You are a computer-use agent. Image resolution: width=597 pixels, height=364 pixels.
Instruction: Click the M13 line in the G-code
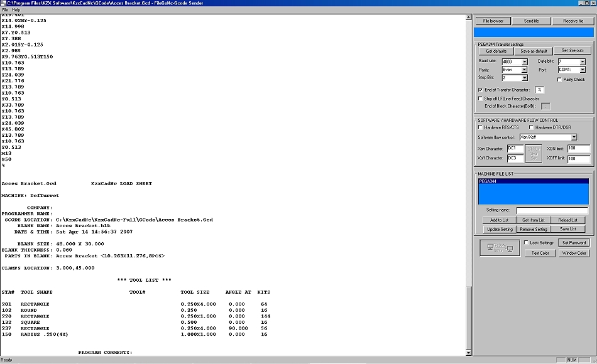pos(6,153)
